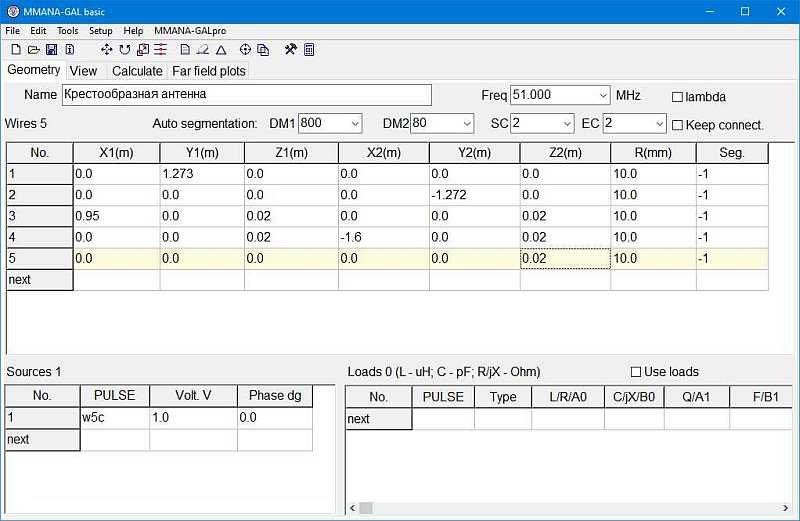This screenshot has height=521, width=800.
Task: Click the triangle toolbar icon
Action: coord(221,49)
